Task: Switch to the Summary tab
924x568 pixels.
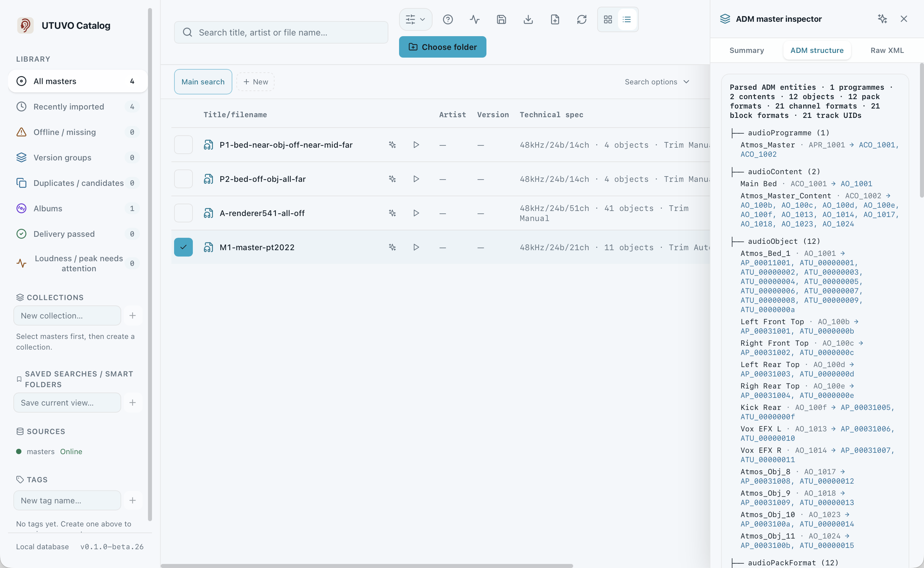Action: pos(747,50)
